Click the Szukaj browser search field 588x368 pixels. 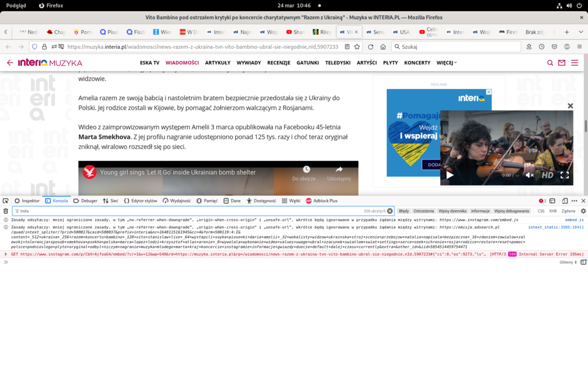tap(456, 47)
